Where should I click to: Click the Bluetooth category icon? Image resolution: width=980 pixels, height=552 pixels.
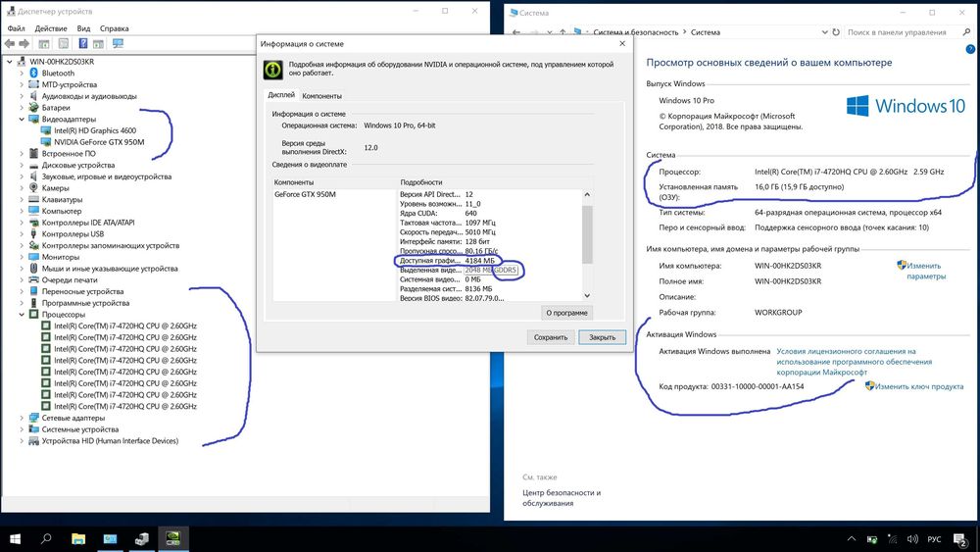(33, 74)
